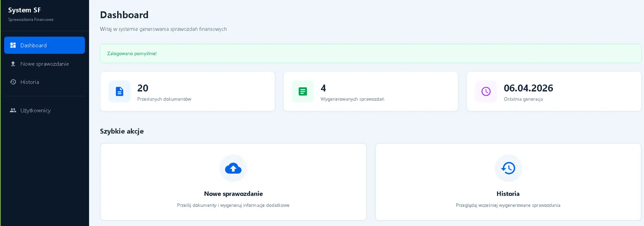Screen dimensions: 644x226
Task: Click the history clock icon in sidebar
Action: (13, 82)
